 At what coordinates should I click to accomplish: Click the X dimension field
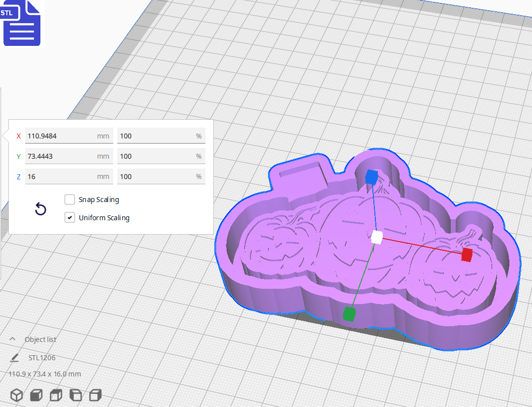pos(69,136)
